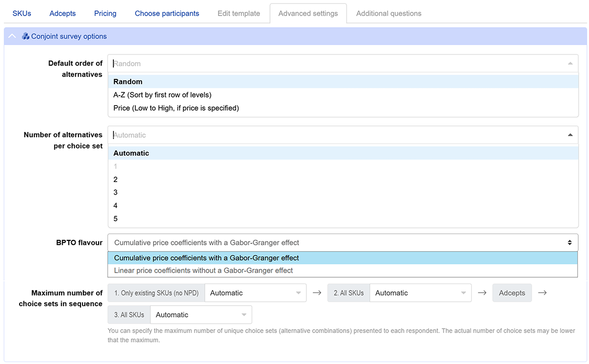Click the Conjoint survey options cubes icon
589x364 pixels.
[26, 36]
